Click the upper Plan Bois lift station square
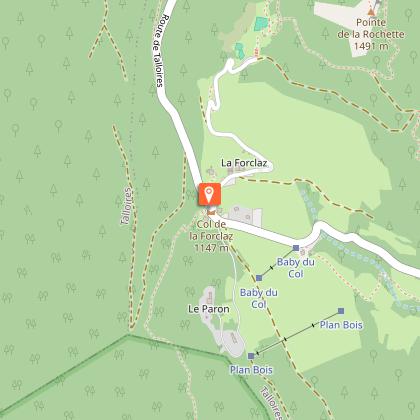 click(x=341, y=311)
